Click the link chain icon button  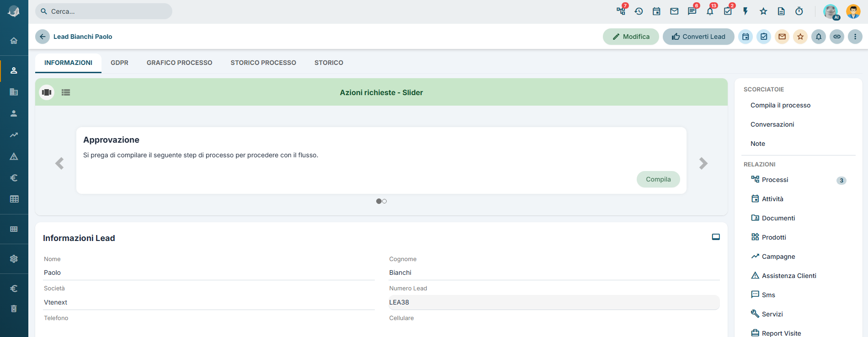click(837, 37)
